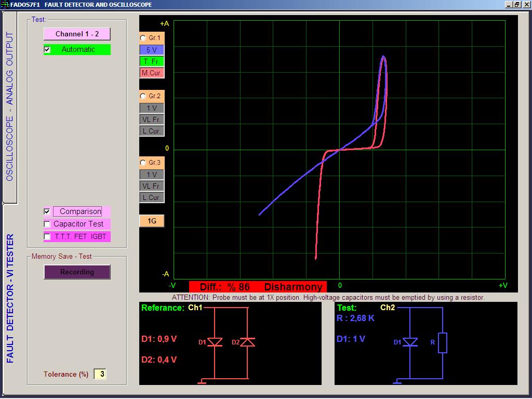Enable the Capacitor Test option
This screenshot has height=399, width=532.
pyautogui.click(x=47, y=224)
